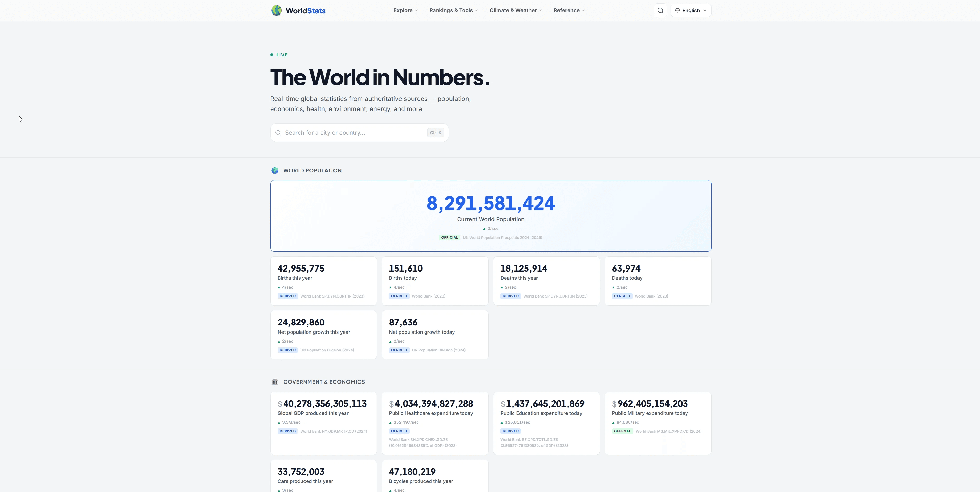
Task: Focus the city or country search field
Action: (360, 132)
